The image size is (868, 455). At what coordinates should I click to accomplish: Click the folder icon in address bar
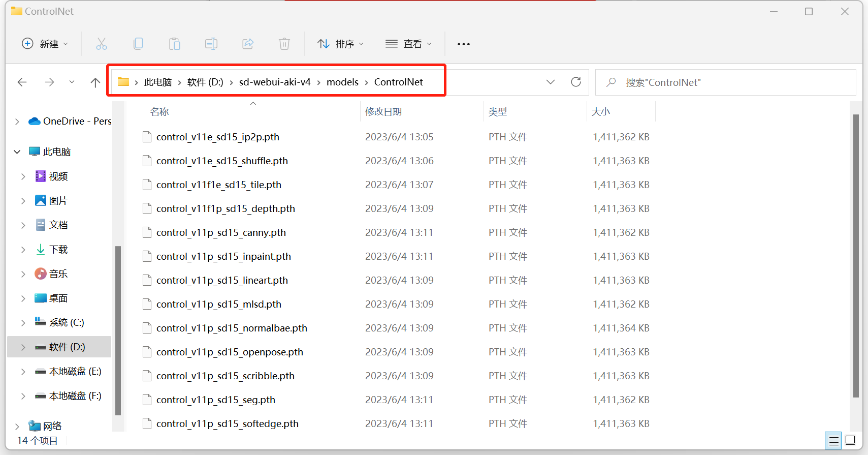(123, 82)
